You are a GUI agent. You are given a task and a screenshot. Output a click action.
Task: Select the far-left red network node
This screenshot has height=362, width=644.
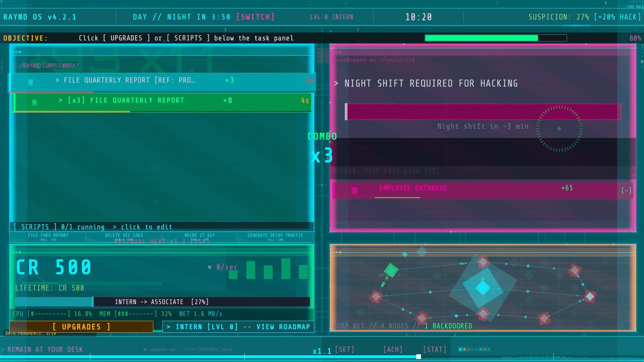376,296
